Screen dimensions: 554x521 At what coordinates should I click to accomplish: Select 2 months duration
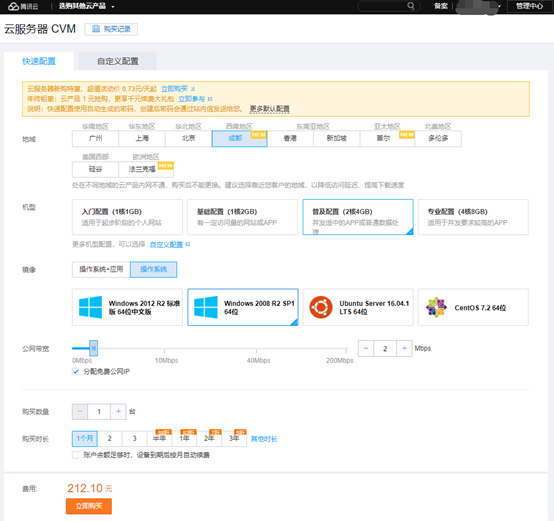(x=110, y=439)
